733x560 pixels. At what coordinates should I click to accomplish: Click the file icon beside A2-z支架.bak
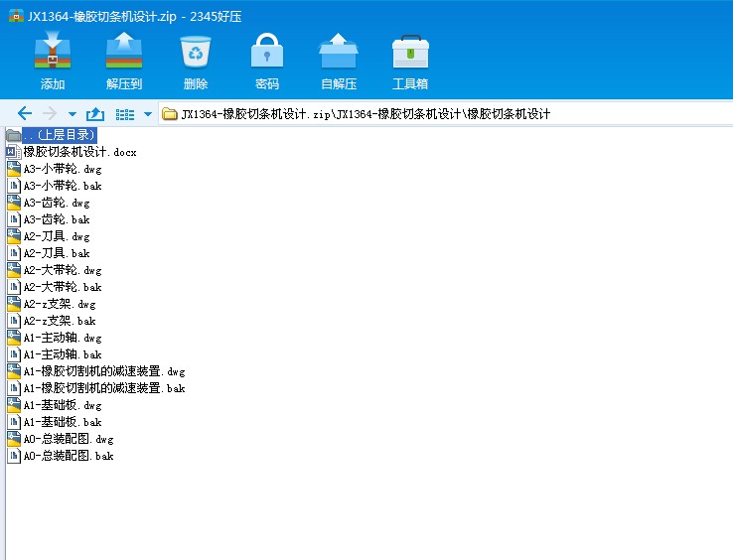[x=14, y=321]
